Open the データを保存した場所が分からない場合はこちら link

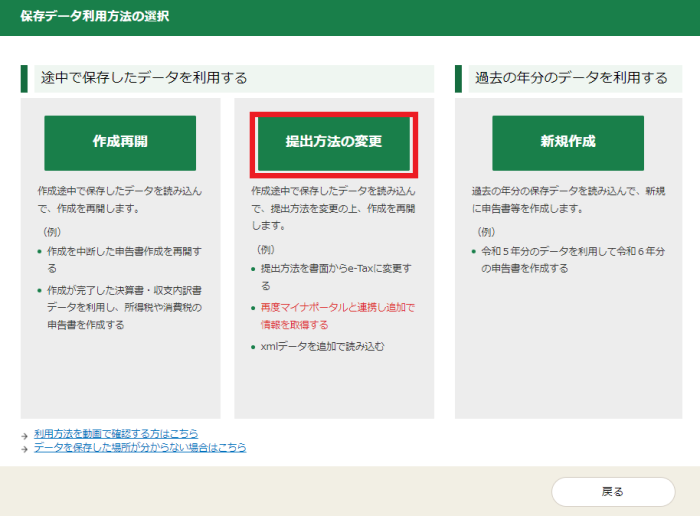click(140, 447)
